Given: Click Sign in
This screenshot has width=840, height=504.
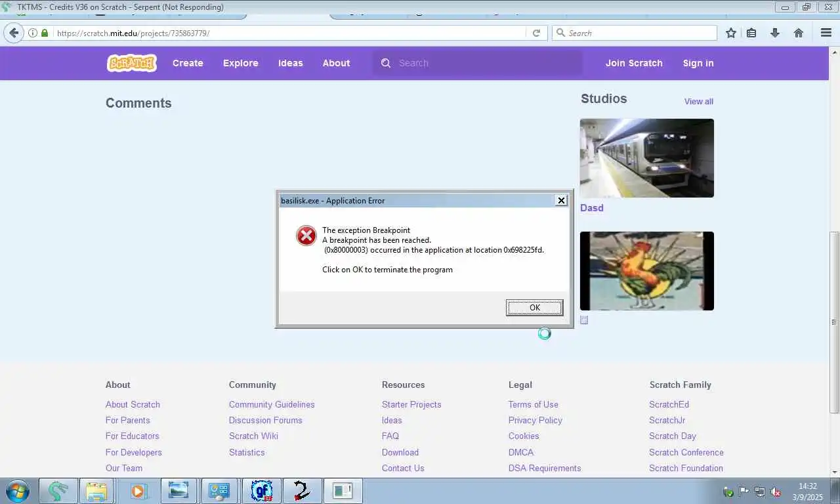Looking at the screenshot, I should (698, 63).
